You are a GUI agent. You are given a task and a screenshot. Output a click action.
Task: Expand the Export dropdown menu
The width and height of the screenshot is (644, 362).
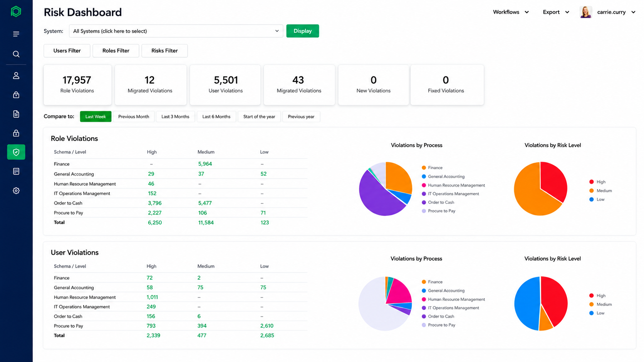[x=556, y=12]
